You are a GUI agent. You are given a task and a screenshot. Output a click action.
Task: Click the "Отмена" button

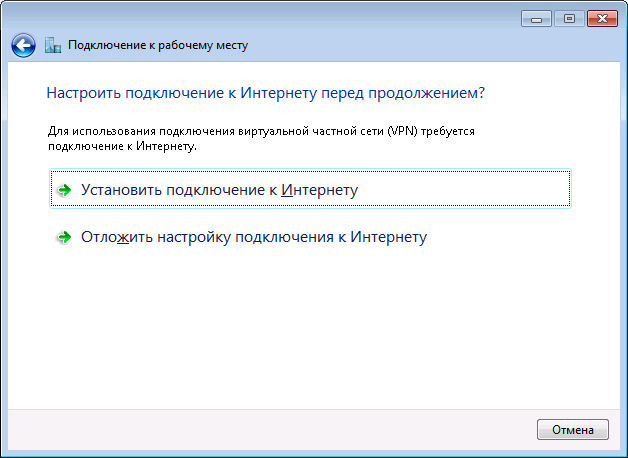(x=573, y=430)
